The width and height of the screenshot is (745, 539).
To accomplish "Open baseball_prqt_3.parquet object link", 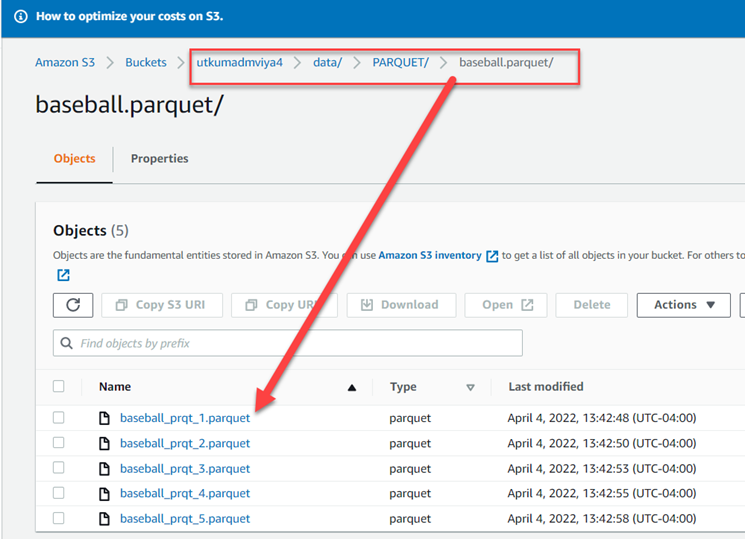I will click(x=185, y=469).
